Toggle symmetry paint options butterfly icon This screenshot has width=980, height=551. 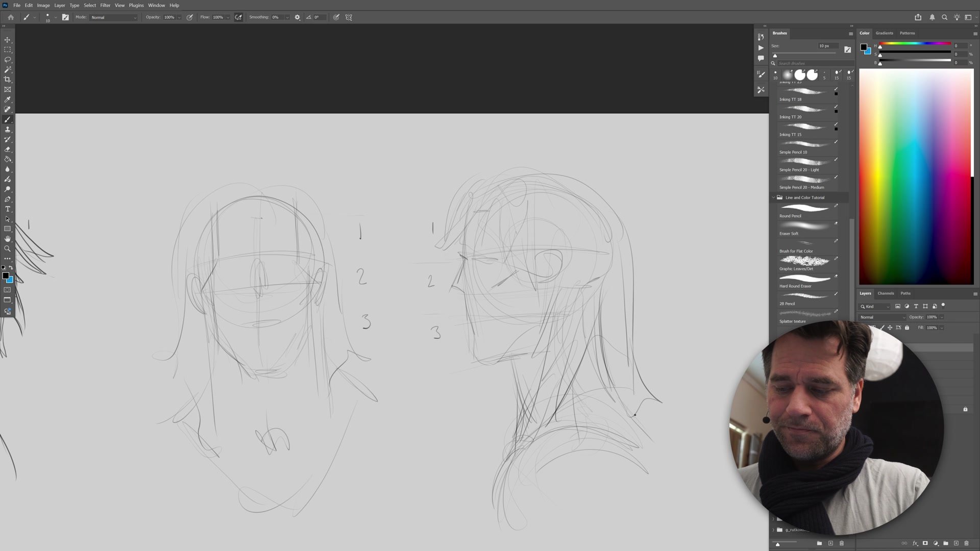(349, 17)
